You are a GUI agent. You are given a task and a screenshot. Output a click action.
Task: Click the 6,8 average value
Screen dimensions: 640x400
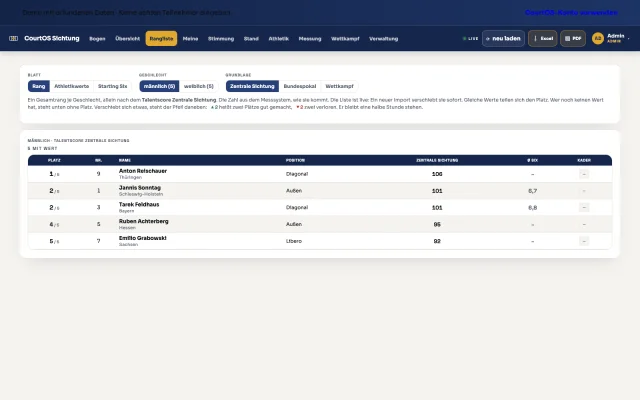coord(533,208)
